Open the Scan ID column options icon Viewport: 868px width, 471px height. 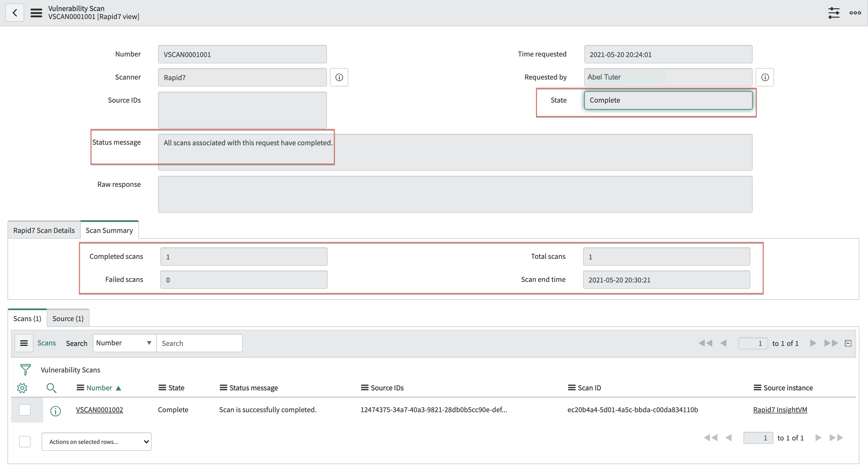tap(572, 388)
